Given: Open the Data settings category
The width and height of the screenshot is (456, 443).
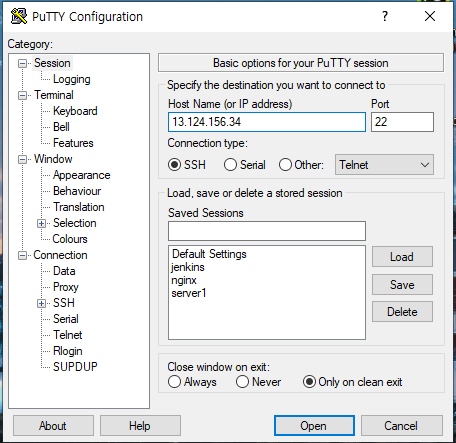Looking at the screenshot, I should [64, 271].
